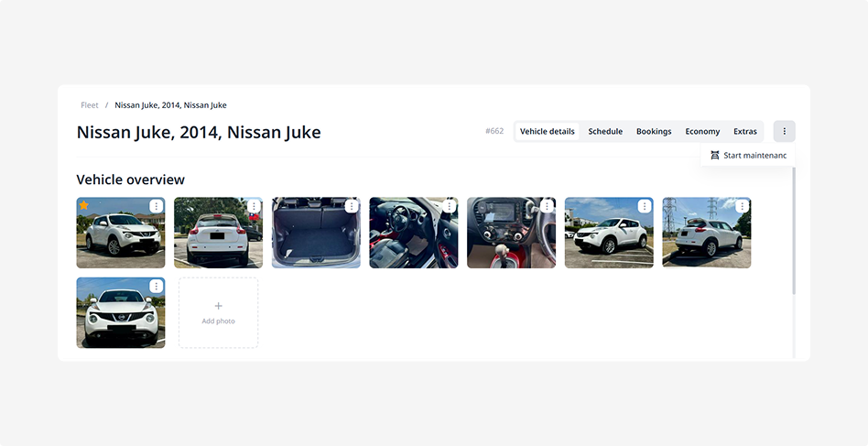Click the orange star on the first photo
The height and width of the screenshot is (446, 868).
tap(84, 206)
